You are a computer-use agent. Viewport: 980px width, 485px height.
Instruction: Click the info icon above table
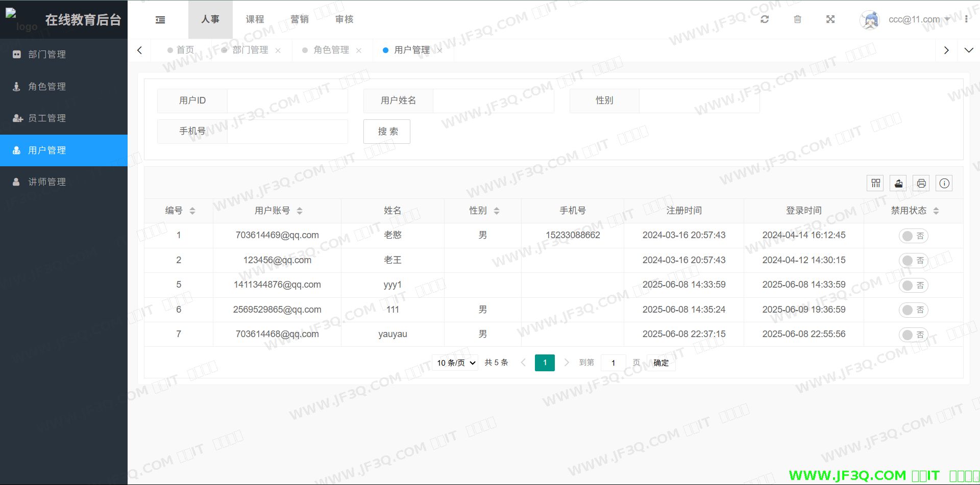pos(944,183)
